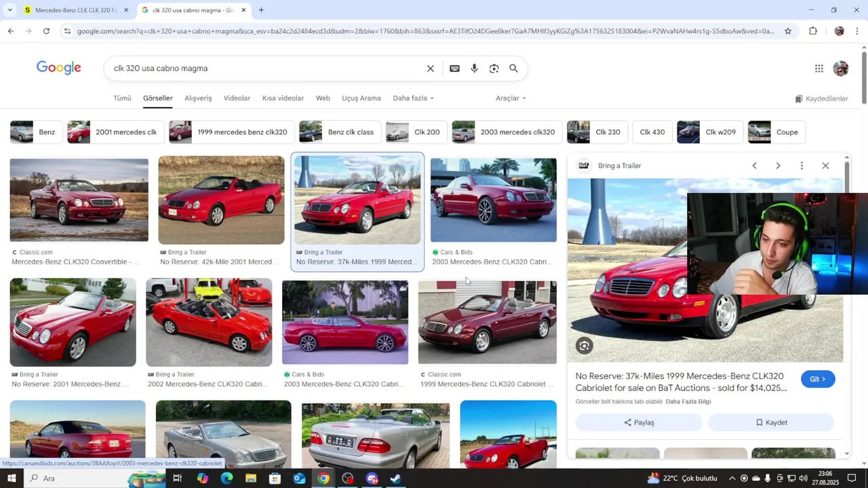Viewport: 868px width, 488px height.
Task: Select the Clk 430 filter chip
Action: click(652, 132)
